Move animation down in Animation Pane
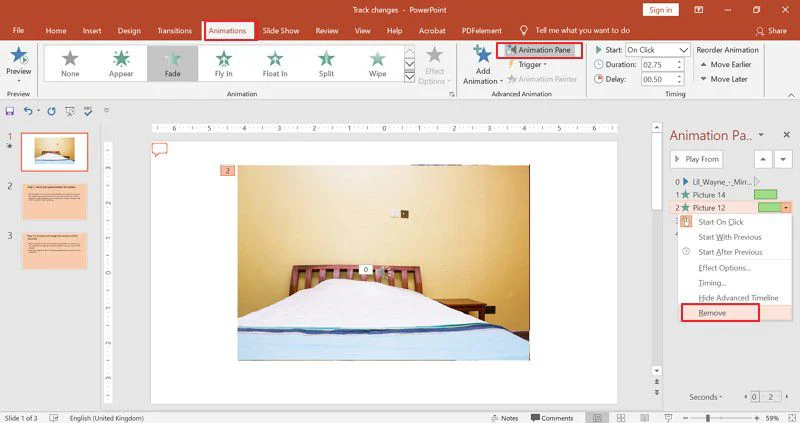The width and height of the screenshot is (800, 423). [x=783, y=159]
